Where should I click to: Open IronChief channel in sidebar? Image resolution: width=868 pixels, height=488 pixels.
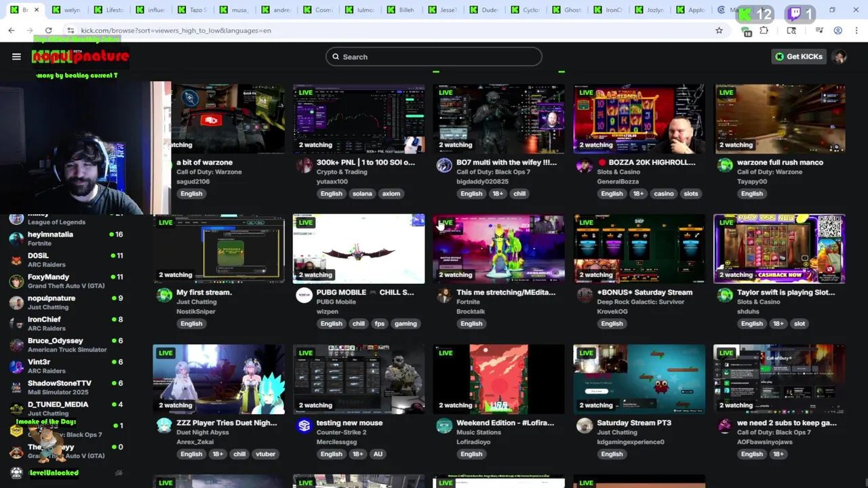(66, 323)
